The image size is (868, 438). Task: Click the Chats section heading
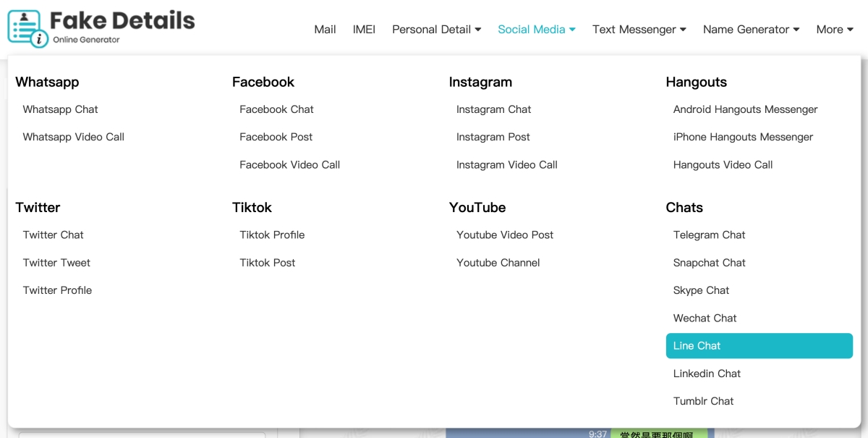pyautogui.click(x=684, y=207)
